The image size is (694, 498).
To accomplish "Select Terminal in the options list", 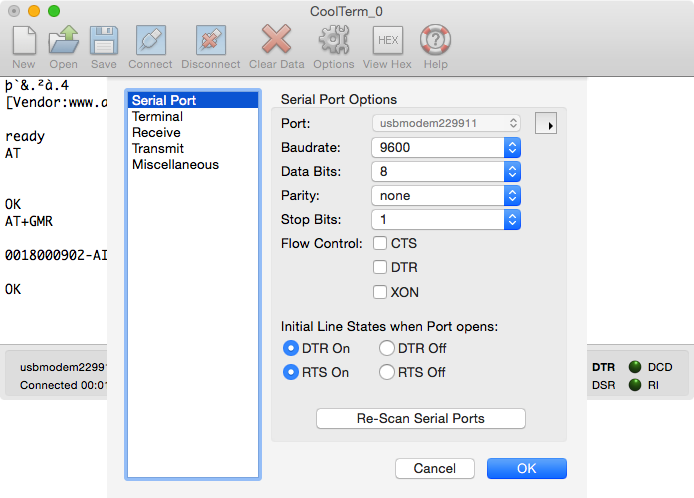I will coord(193,116).
